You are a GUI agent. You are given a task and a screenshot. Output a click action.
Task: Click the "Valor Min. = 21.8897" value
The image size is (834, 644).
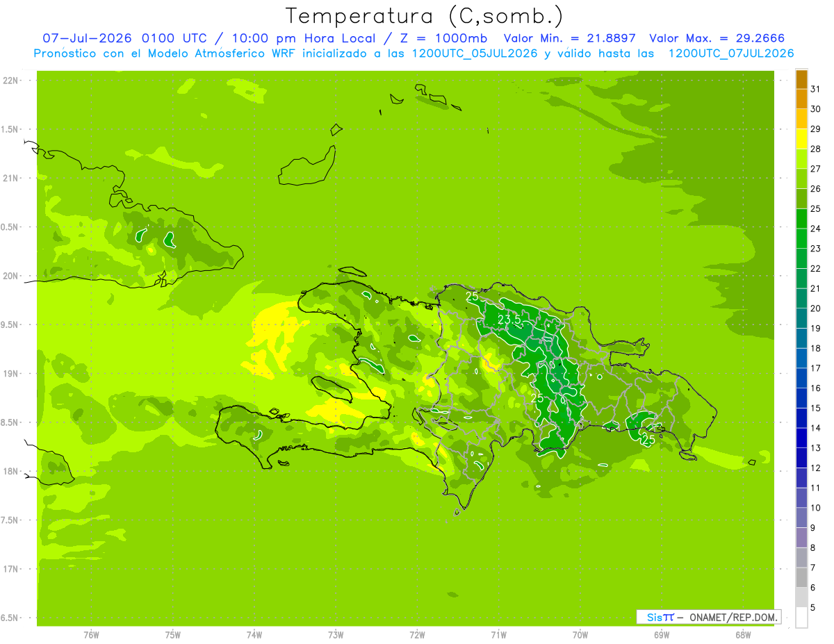click(x=571, y=38)
